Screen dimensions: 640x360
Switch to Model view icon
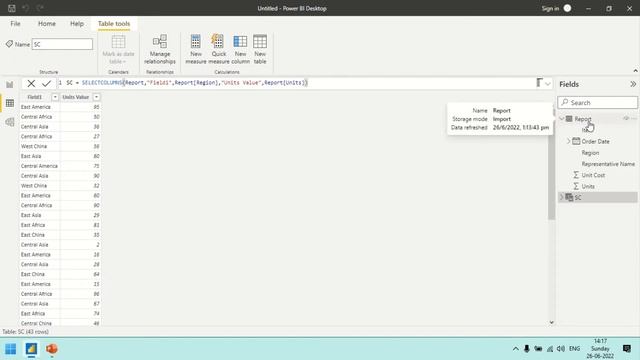pos(10,122)
